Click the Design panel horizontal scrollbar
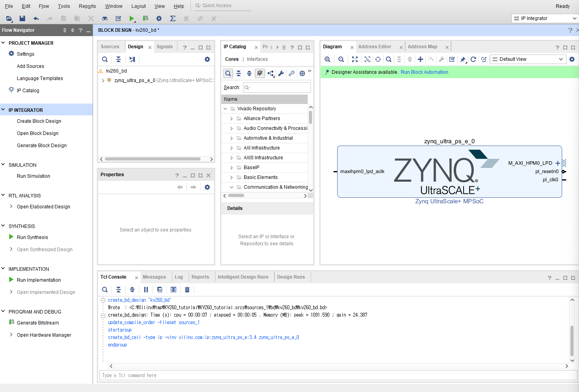579x392 pixels. point(153,159)
